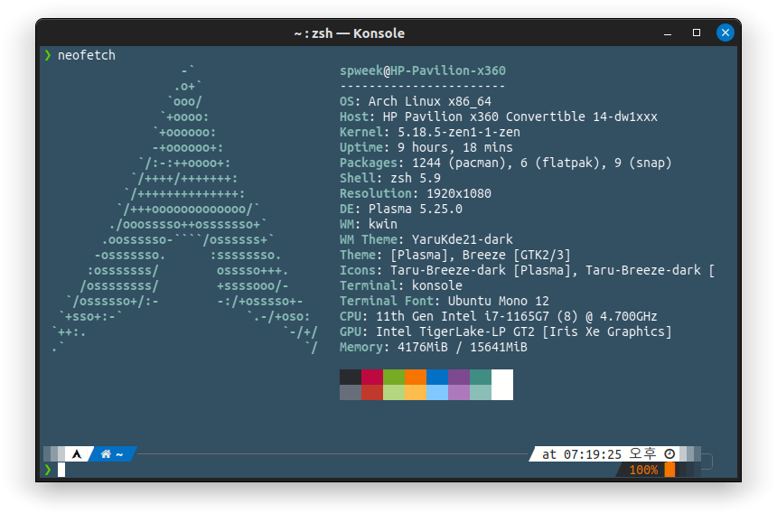Click the 'WM Theme: YaruKde21-dark' line
The height and width of the screenshot is (532, 777).
point(426,239)
